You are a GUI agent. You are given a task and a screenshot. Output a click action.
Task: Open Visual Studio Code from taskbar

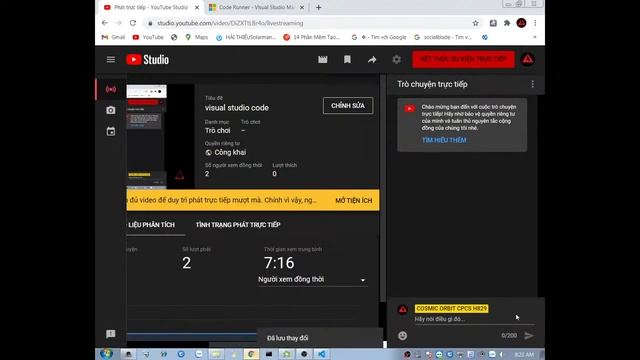point(322,354)
